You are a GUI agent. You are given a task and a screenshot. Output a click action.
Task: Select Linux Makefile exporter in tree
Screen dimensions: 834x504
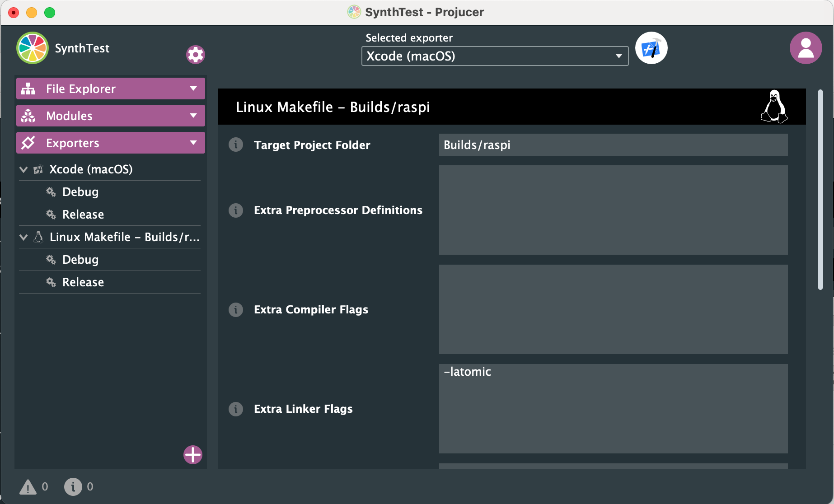(110, 237)
